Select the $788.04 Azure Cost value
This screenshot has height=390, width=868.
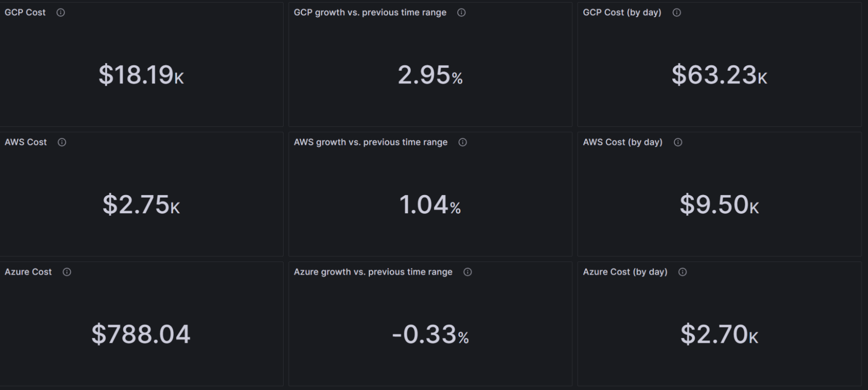click(141, 334)
